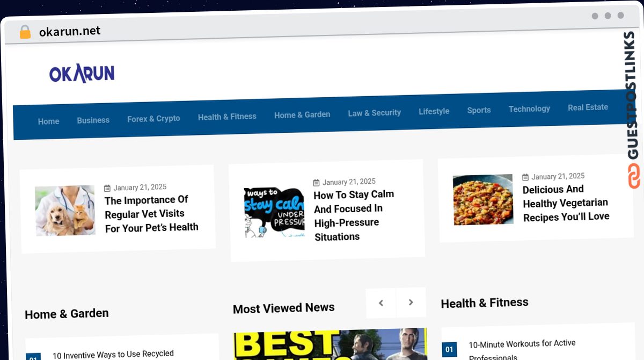Click the January 21, 2025 date on stay calm article
The width and height of the screenshot is (644, 360).
[x=349, y=182]
